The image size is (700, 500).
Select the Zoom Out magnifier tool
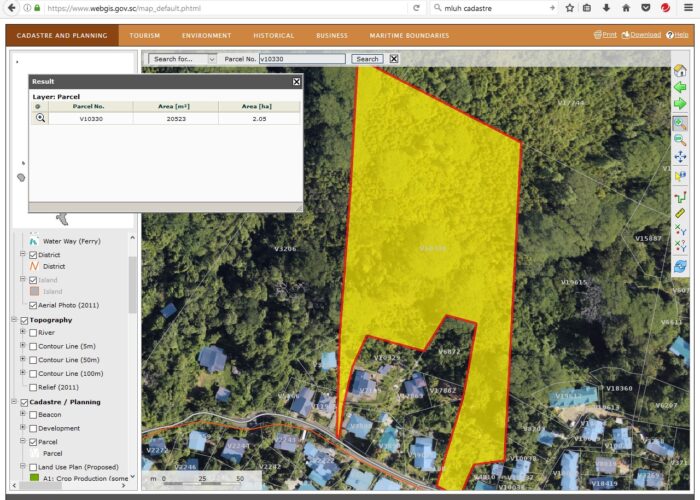pyautogui.click(x=680, y=141)
